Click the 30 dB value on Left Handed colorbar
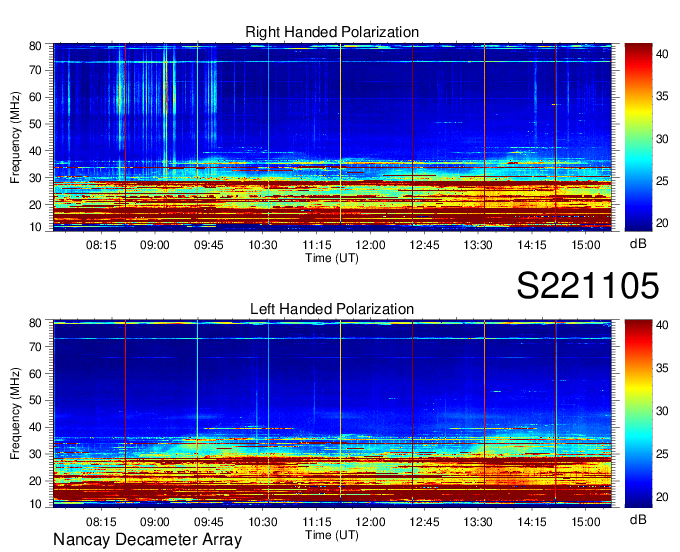The image size is (680, 552). 662,411
